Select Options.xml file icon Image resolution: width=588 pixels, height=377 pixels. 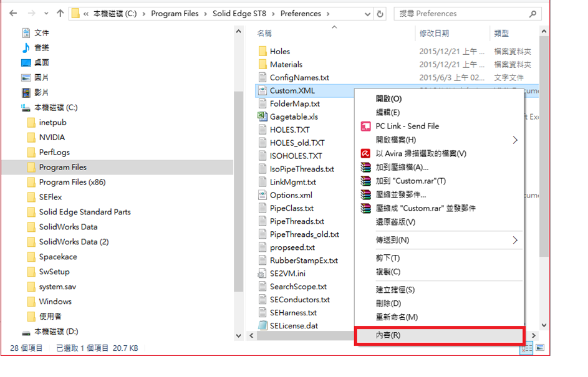(263, 195)
